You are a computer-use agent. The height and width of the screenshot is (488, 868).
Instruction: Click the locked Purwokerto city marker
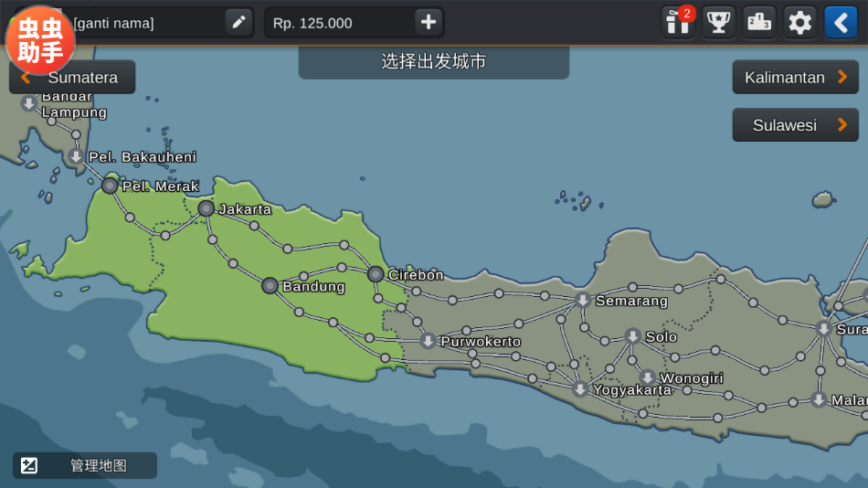[x=428, y=341]
